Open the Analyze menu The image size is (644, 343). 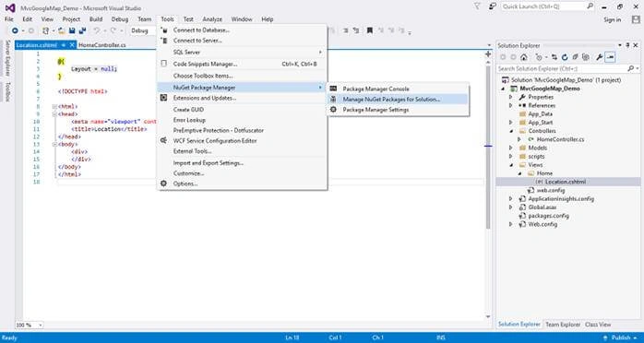[212, 19]
